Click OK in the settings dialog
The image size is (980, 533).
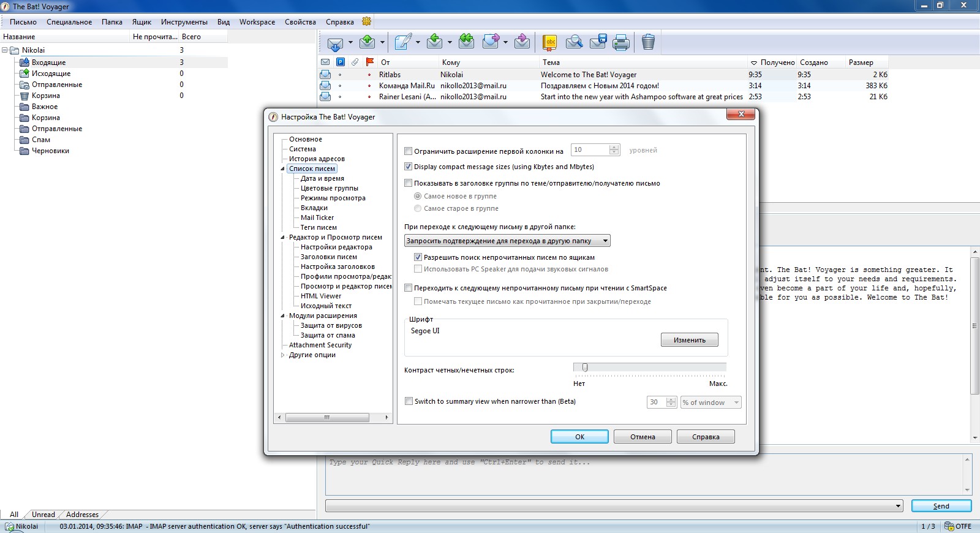(579, 437)
